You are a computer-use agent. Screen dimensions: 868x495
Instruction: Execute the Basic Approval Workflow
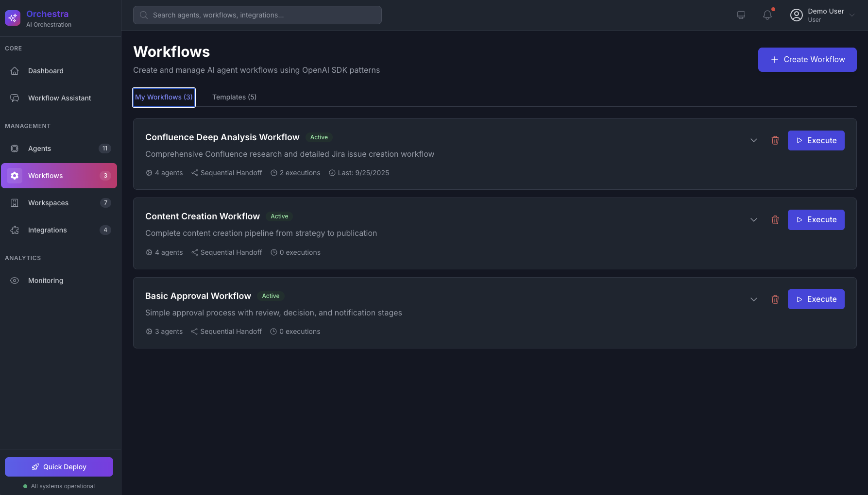[x=816, y=299]
